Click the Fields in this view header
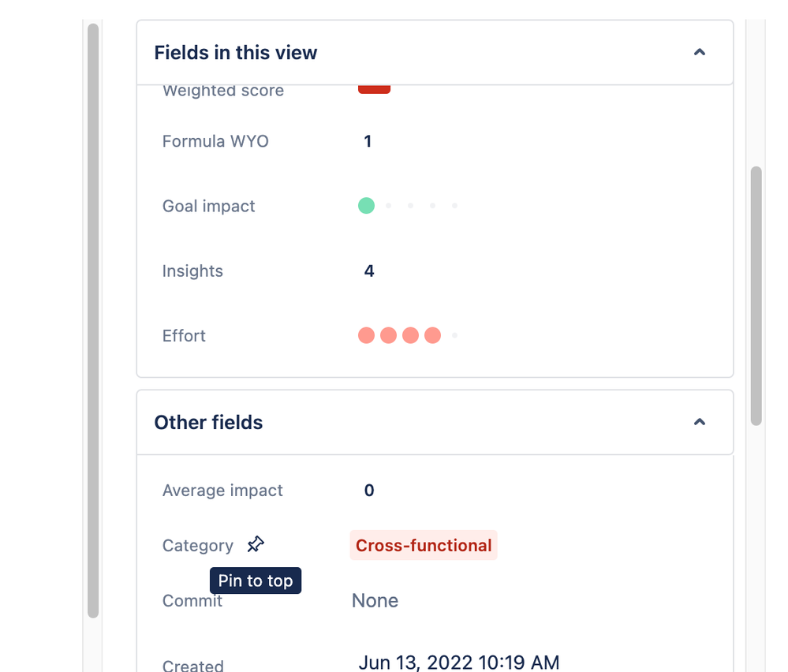The width and height of the screenshot is (788, 672). click(x=236, y=53)
